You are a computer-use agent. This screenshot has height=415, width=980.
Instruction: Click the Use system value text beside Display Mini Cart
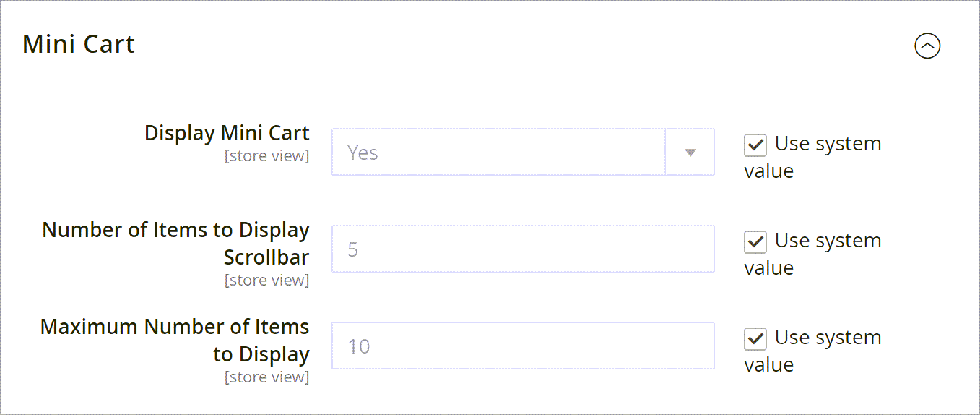pyautogui.click(x=813, y=157)
